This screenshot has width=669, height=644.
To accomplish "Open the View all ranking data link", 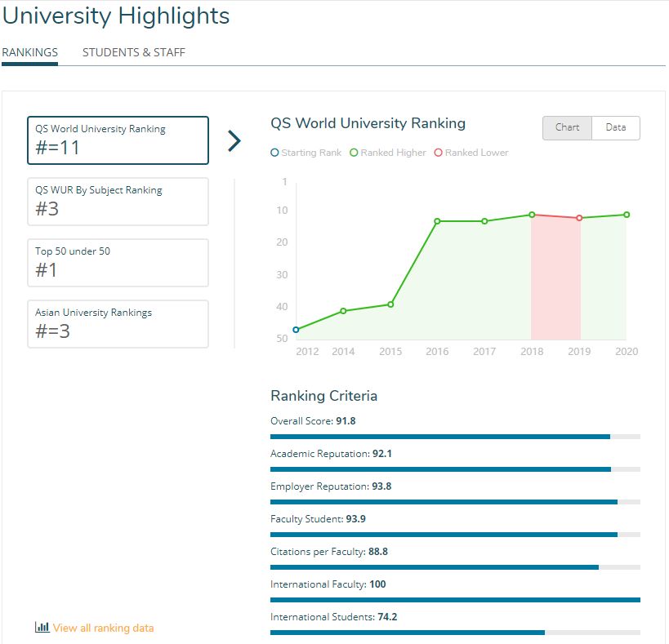I will click(x=103, y=628).
